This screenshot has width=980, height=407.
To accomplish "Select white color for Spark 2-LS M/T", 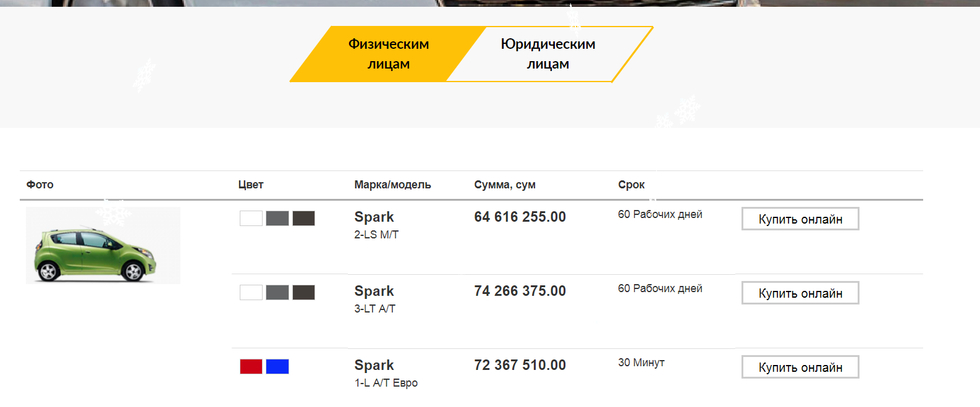I will pos(251,218).
